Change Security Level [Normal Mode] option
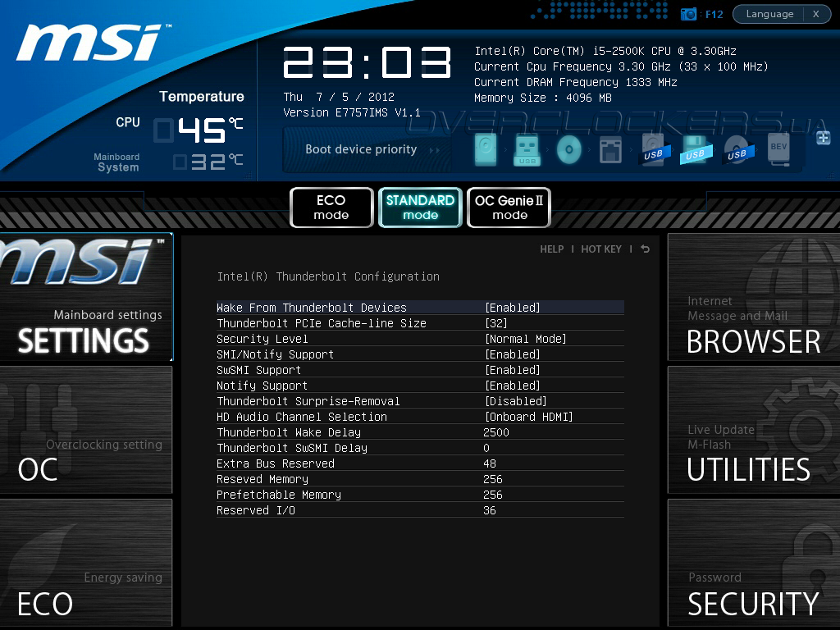This screenshot has height=630, width=840. pos(526,339)
